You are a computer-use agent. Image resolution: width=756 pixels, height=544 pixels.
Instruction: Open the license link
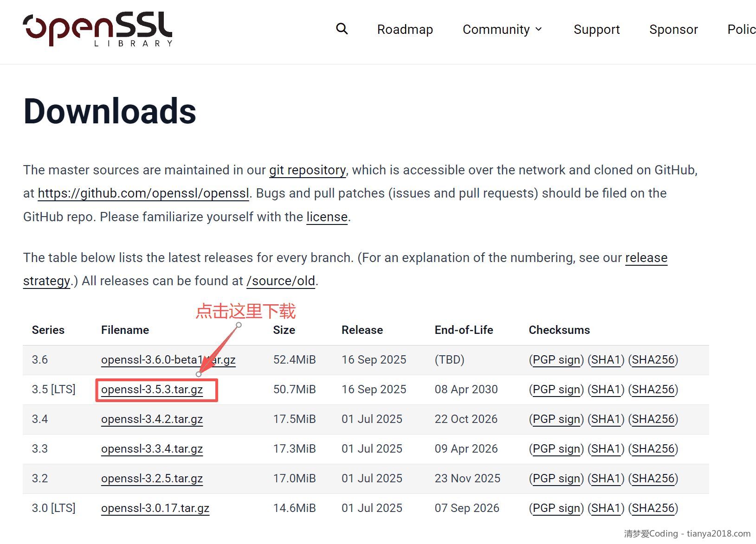tap(327, 217)
